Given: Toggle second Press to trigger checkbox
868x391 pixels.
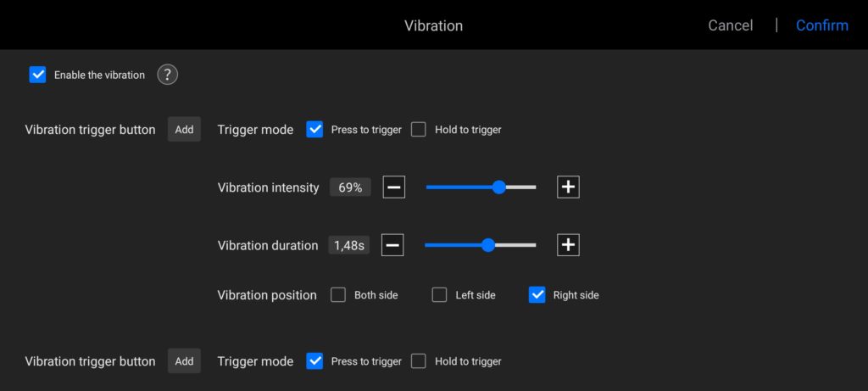Looking at the screenshot, I should click(314, 361).
